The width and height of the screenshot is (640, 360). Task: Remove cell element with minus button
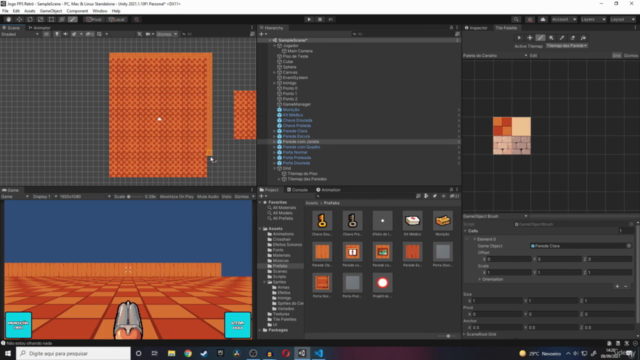(x=626, y=287)
